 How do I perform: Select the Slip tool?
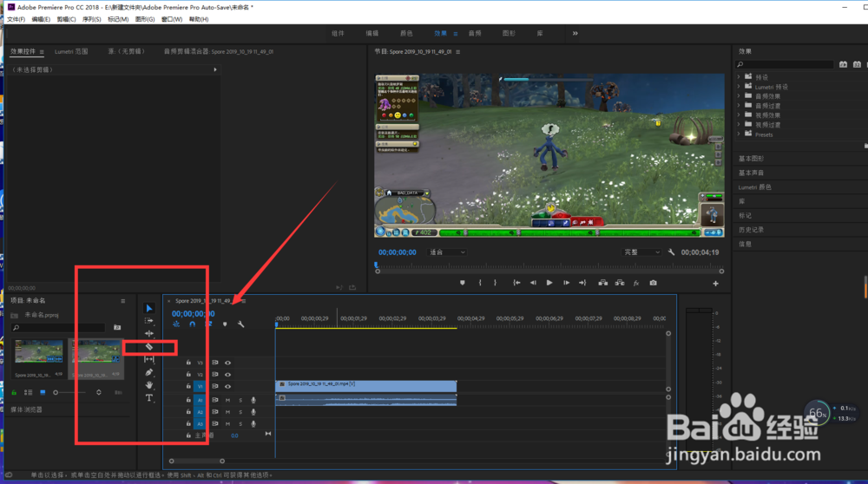[149, 360]
